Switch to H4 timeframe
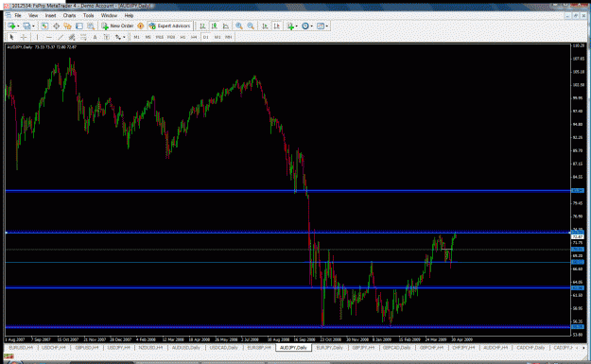The height and width of the screenshot is (364, 591). point(194,37)
